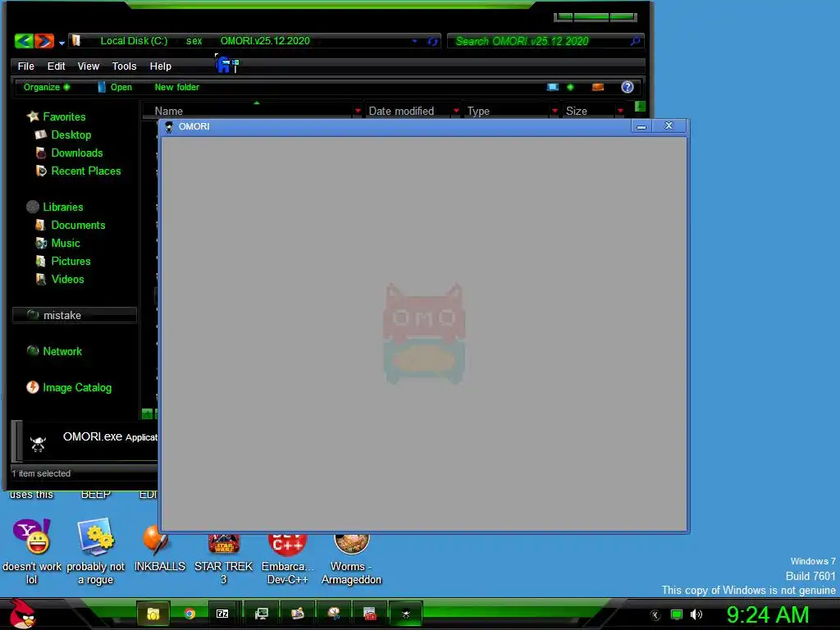Open the Size column filter arrow
This screenshot has height=630, width=840.
620,111
